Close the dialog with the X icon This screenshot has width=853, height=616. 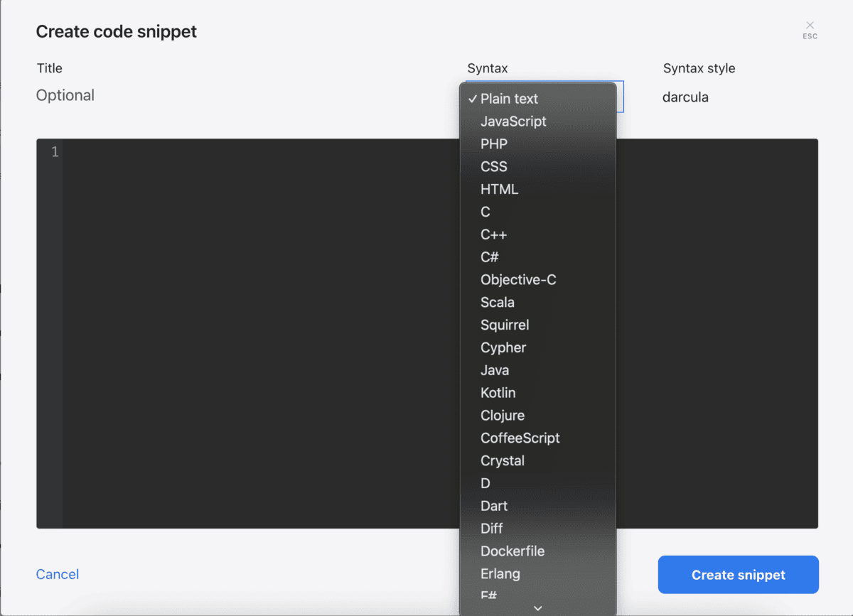tap(810, 26)
